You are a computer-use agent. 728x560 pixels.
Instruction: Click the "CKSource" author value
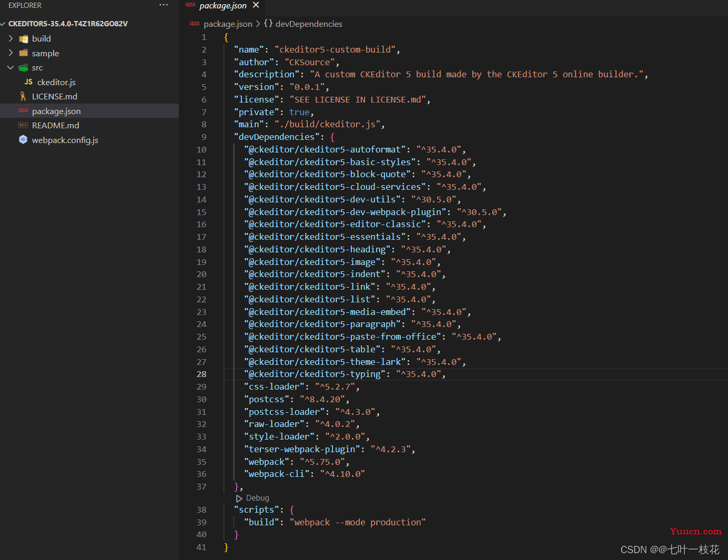click(309, 62)
